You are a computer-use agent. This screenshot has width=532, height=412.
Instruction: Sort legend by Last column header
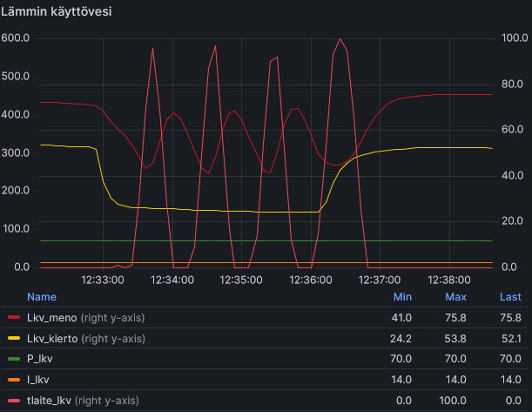point(510,297)
